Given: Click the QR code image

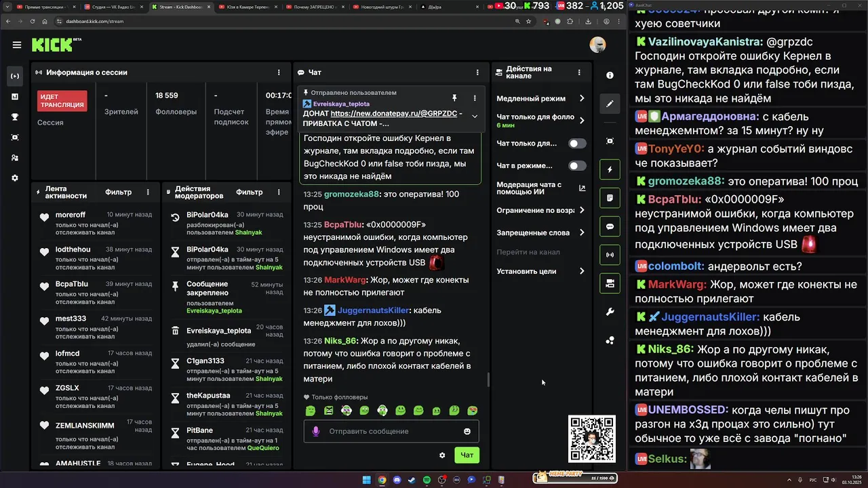Looking at the screenshot, I should pos(591,439).
